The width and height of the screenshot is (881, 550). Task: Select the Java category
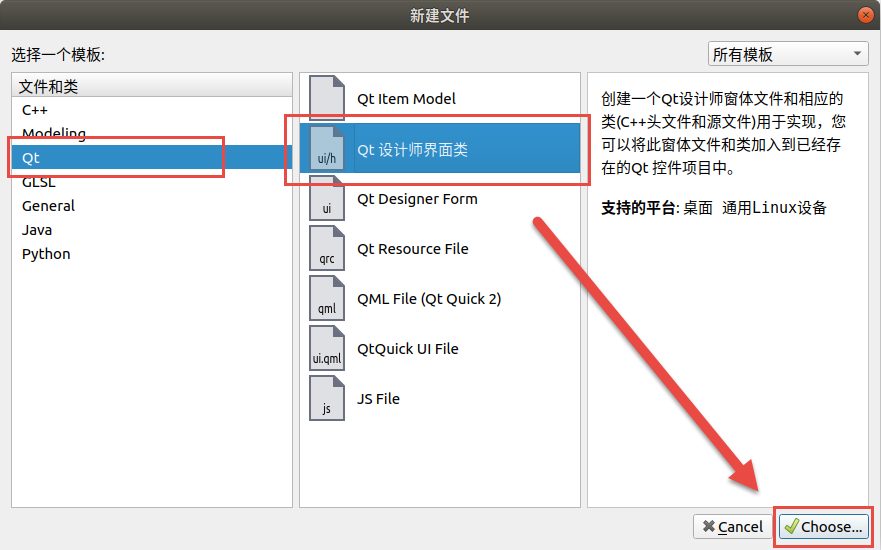[x=152, y=230]
